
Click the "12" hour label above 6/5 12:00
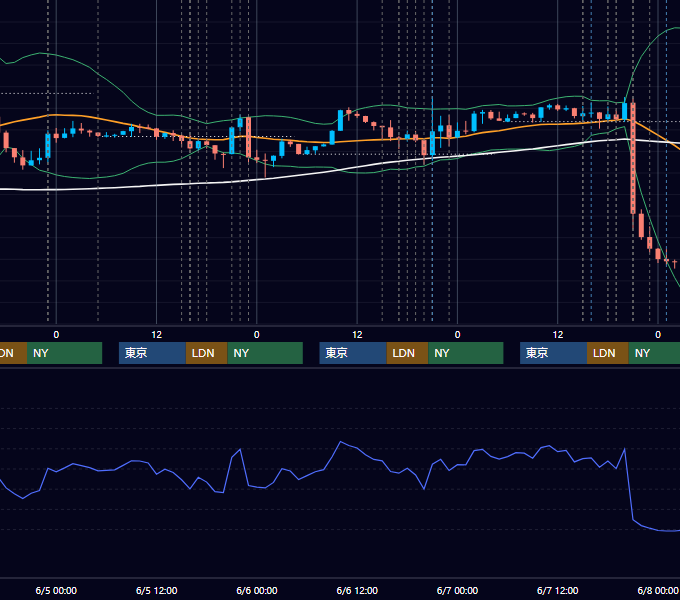coord(157,335)
